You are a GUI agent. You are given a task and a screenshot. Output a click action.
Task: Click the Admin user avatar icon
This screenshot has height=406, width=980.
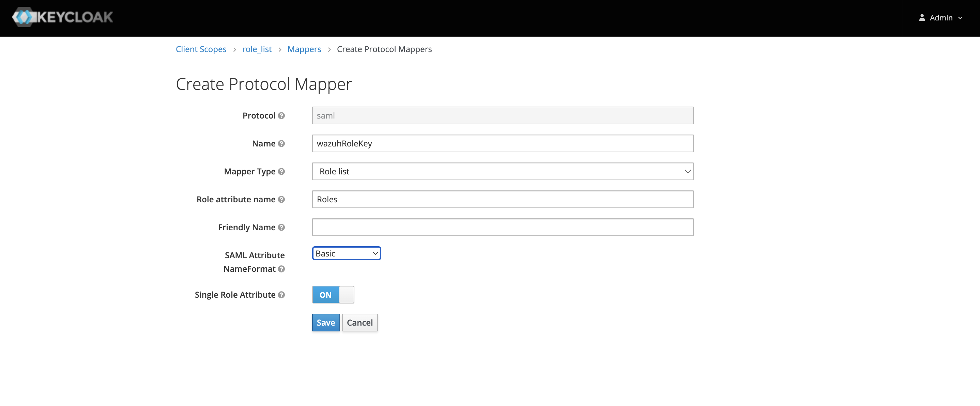[922, 17]
